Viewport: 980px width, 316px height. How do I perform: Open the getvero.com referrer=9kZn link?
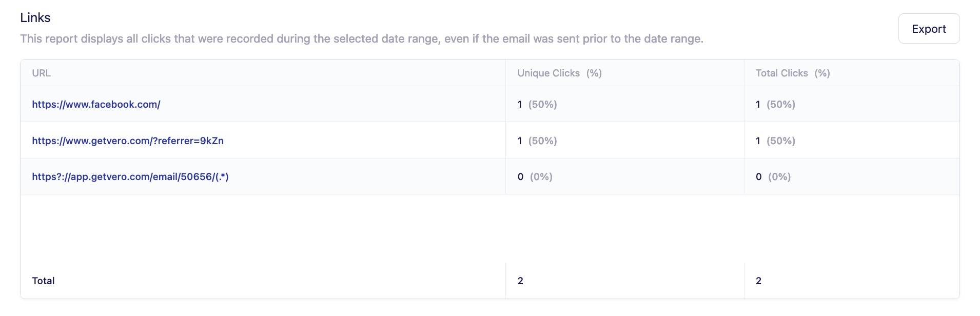tap(128, 141)
